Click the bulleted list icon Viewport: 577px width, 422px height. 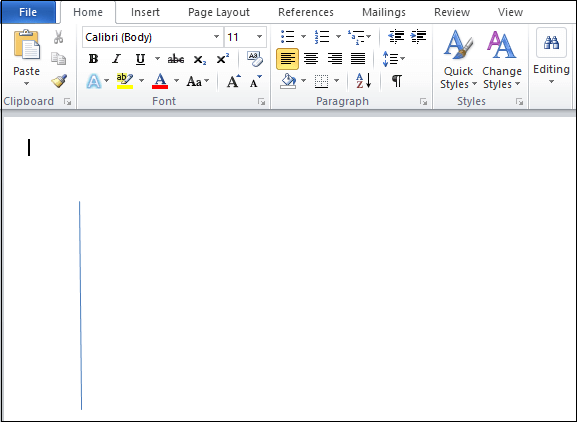pos(288,36)
